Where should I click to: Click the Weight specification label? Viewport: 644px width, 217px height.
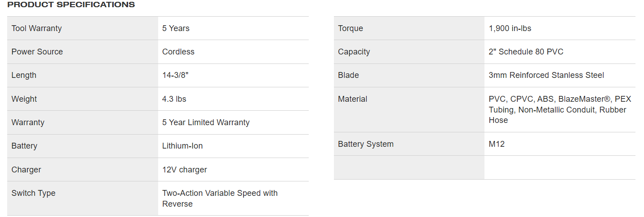click(x=25, y=99)
